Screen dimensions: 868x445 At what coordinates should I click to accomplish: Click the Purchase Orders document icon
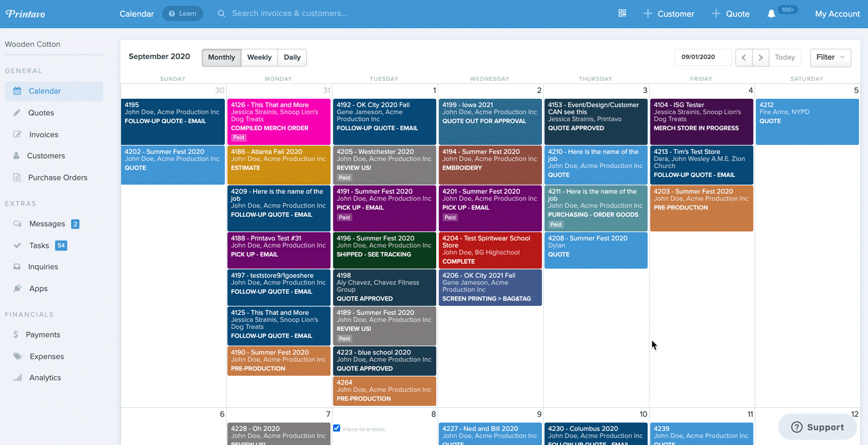click(17, 178)
